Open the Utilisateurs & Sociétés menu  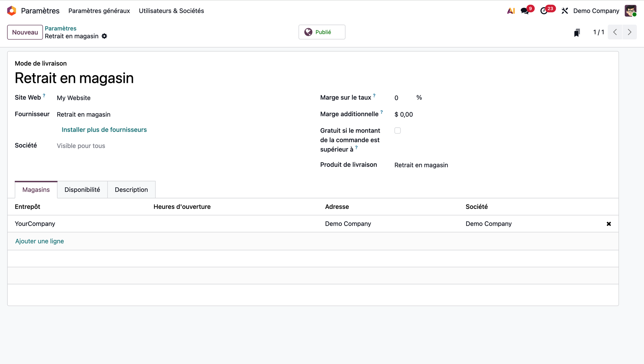pyautogui.click(x=171, y=11)
